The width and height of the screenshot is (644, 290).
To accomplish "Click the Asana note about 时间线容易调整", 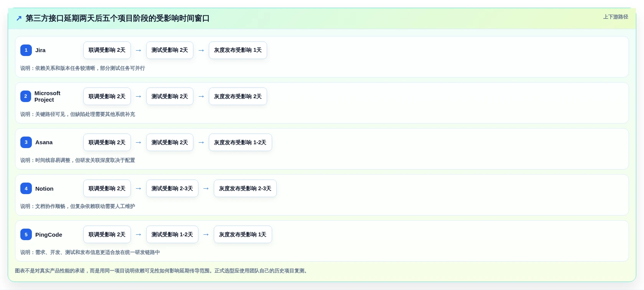I will coord(78,160).
